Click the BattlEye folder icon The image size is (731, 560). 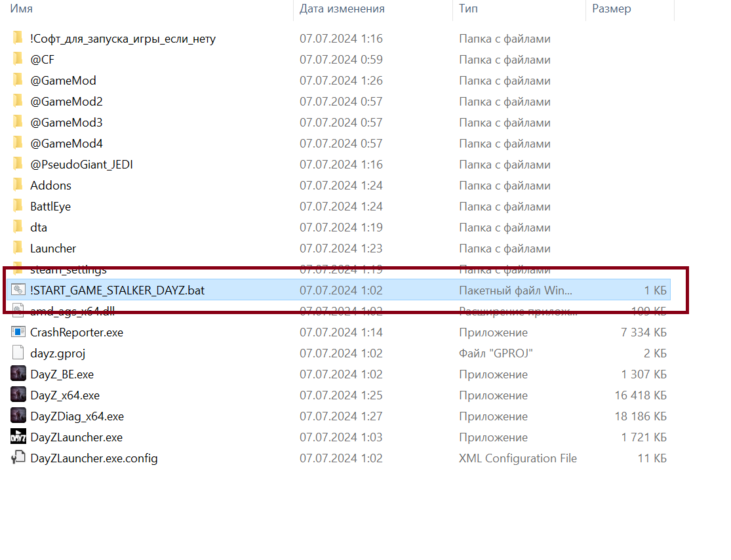pyautogui.click(x=18, y=207)
